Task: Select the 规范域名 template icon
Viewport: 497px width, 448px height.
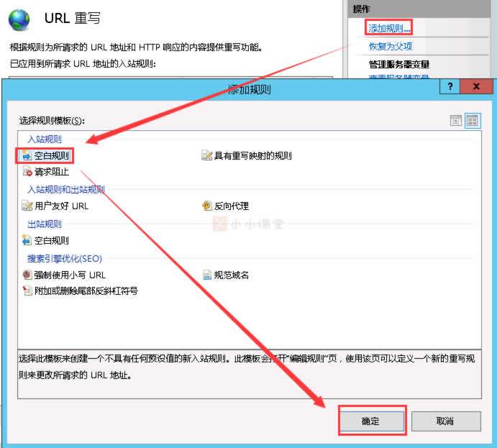Action: pos(207,275)
